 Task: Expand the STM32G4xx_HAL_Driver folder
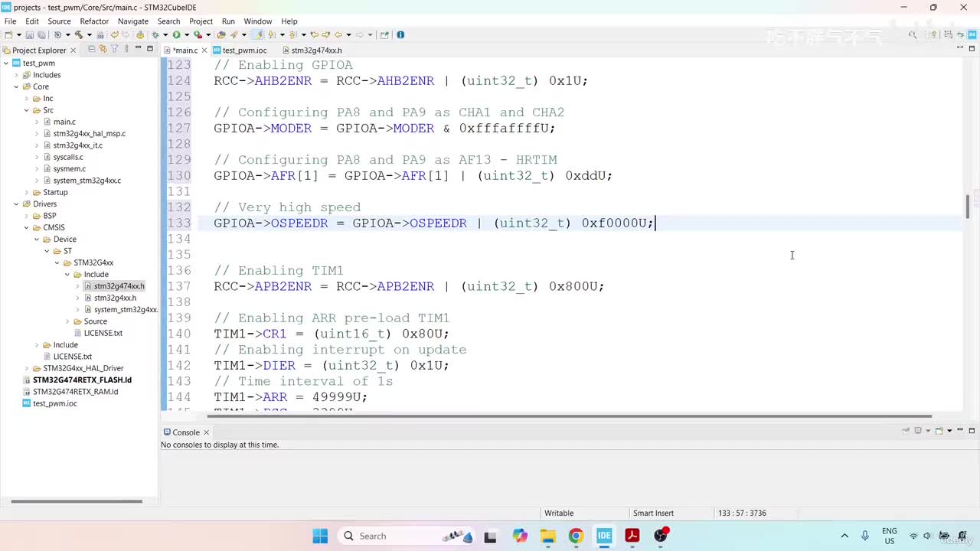coord(27,368)
